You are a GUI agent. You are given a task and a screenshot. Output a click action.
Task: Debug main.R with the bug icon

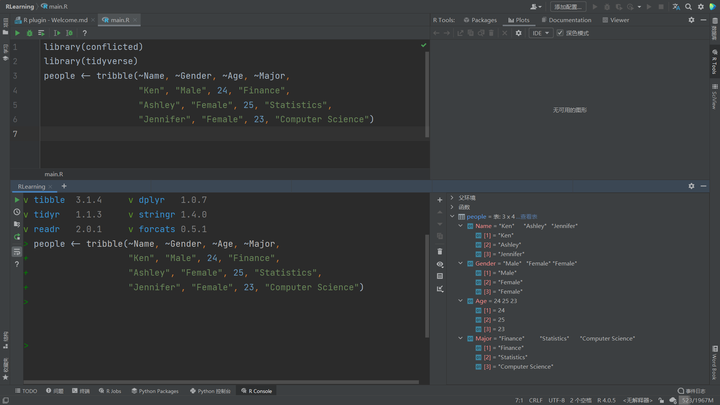coord(29,33)
